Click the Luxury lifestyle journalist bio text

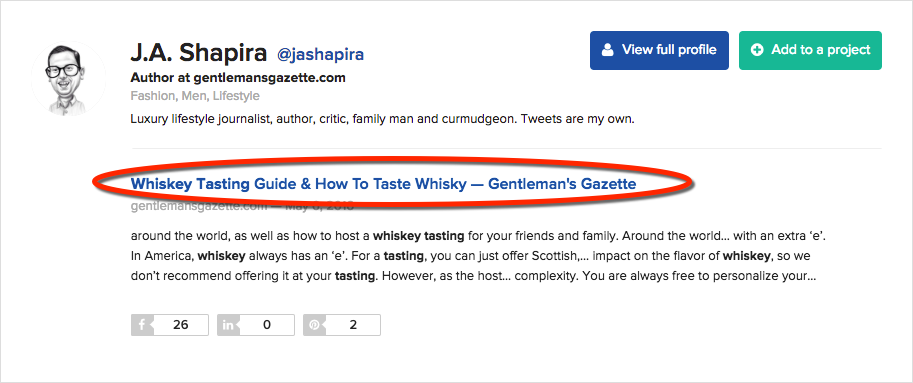[x=382, y=120]
